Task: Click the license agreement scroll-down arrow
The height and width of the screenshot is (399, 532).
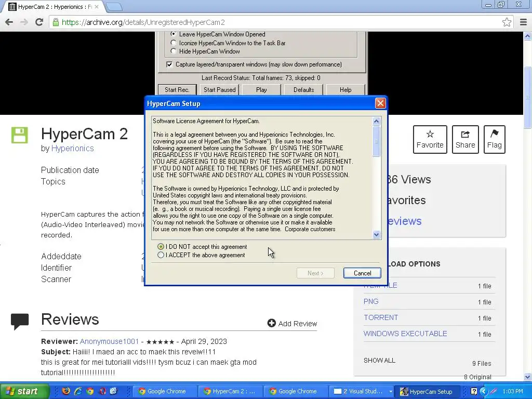Action: (x=376, y=234)
